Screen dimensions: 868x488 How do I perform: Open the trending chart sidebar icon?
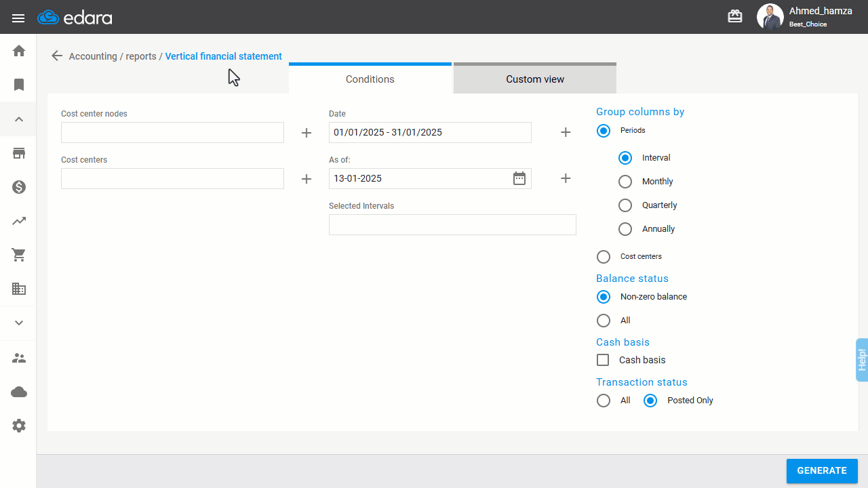[19, 221]
